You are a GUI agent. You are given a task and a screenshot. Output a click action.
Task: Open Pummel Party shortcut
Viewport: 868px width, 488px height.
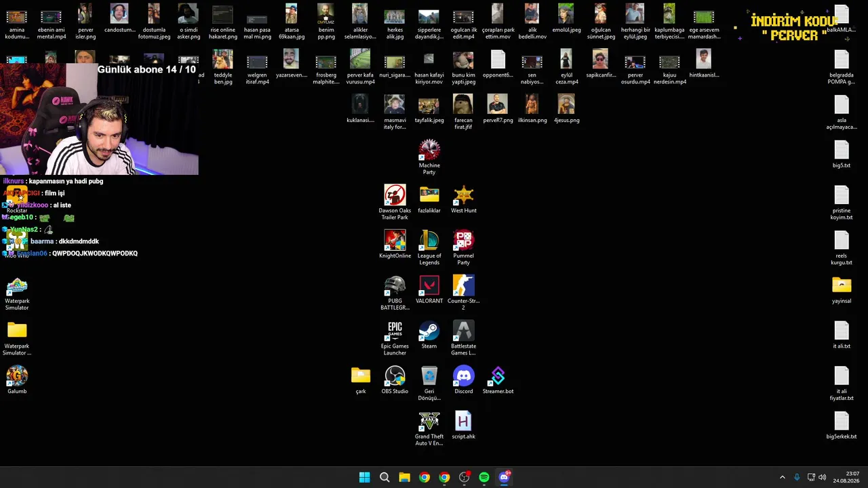[x=464, y=247]
